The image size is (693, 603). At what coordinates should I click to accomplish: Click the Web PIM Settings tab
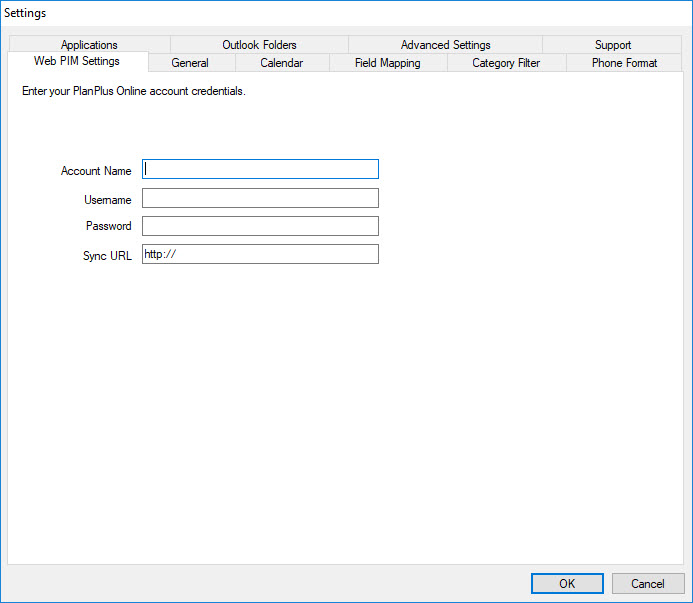point(77,62)
